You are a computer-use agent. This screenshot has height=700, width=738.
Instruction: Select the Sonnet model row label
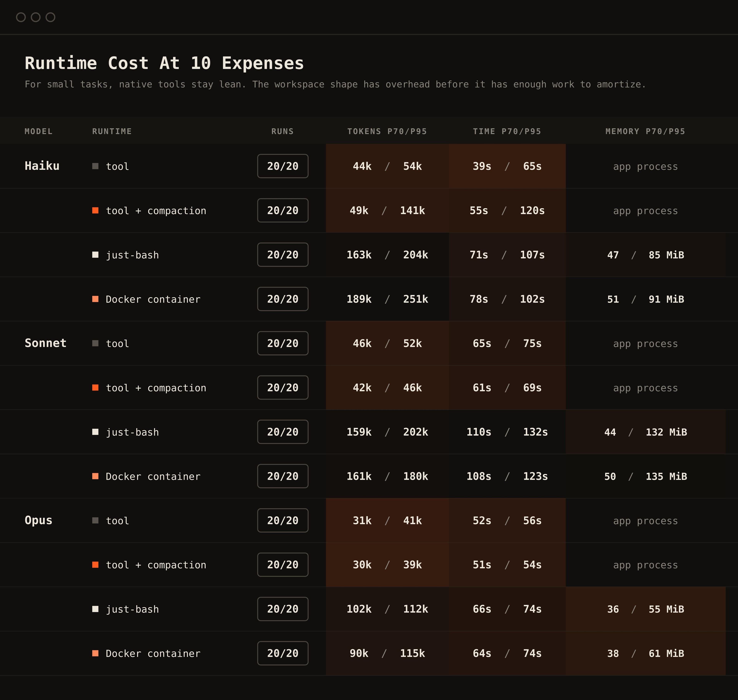tap(46, 343)
